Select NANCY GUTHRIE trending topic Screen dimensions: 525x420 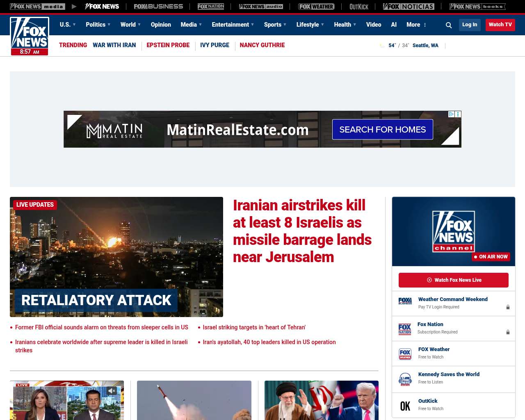pos(262,45)
